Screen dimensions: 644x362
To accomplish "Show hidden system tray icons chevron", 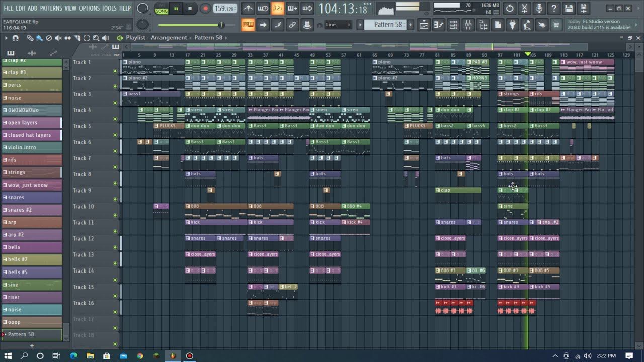I will (555, 356).
